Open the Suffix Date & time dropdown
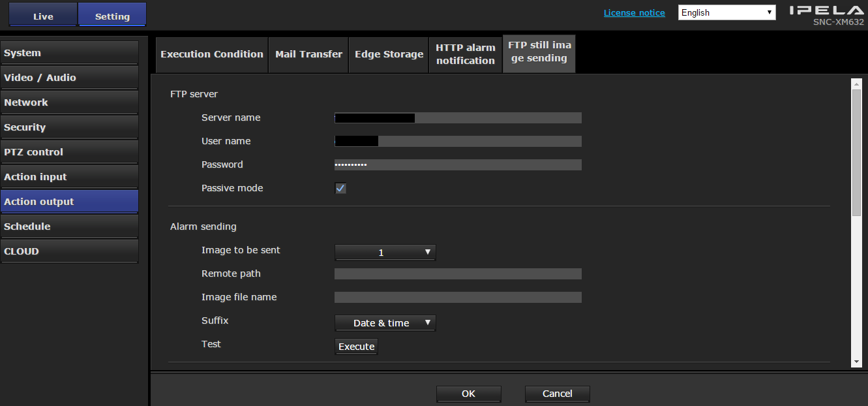This screenshot has width=868, height=406. (385, 323)
